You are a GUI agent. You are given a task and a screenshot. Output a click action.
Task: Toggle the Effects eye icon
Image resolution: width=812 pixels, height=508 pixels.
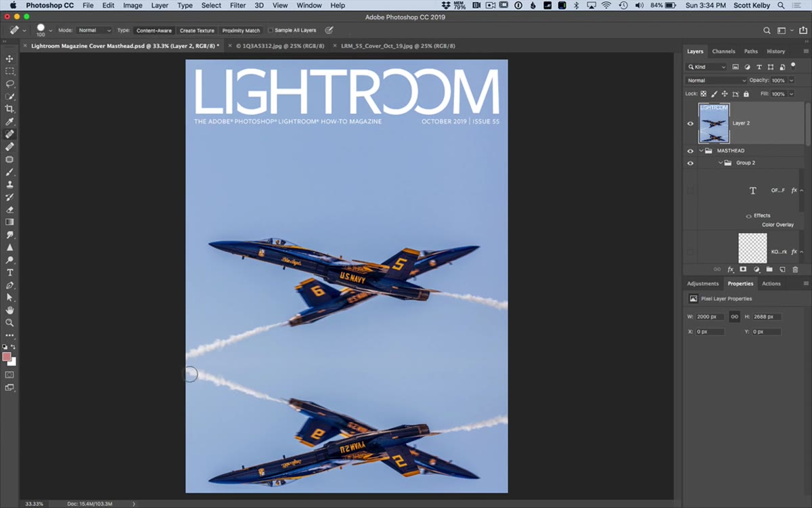coord(748,215)
